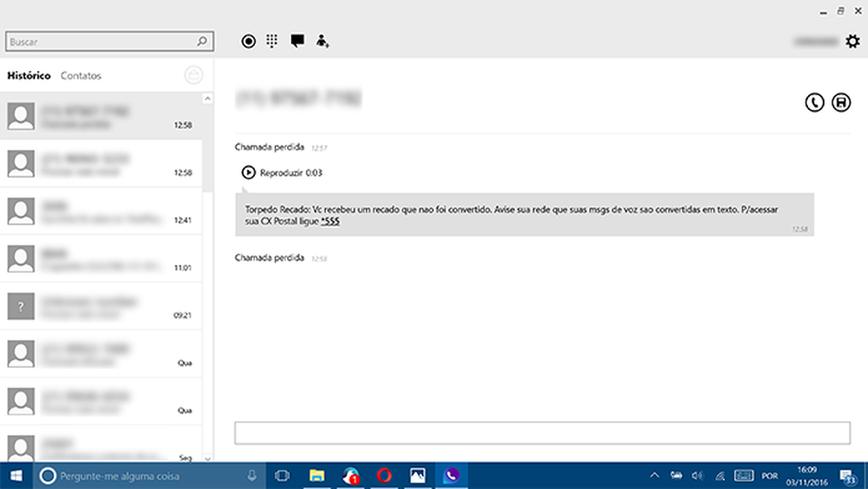The width and height of the screenshot is (868, 489).
Task: Click the purple phone app taskbar icon
Action: tap(452, 476)
